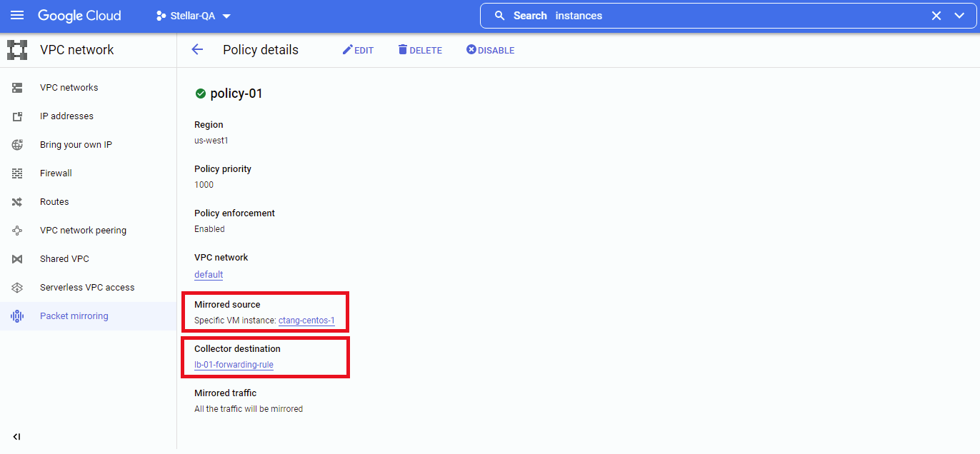Image resolution: width=980 pixels, height=454 pixels.
Task: Click the VPC networks sidebar icon
Action: [x=17, y=88]
